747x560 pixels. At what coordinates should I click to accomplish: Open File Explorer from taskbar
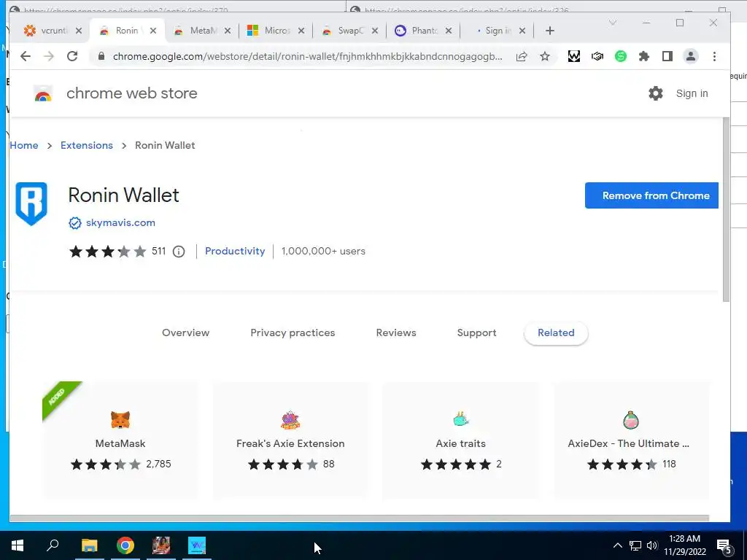coord(90,545)
